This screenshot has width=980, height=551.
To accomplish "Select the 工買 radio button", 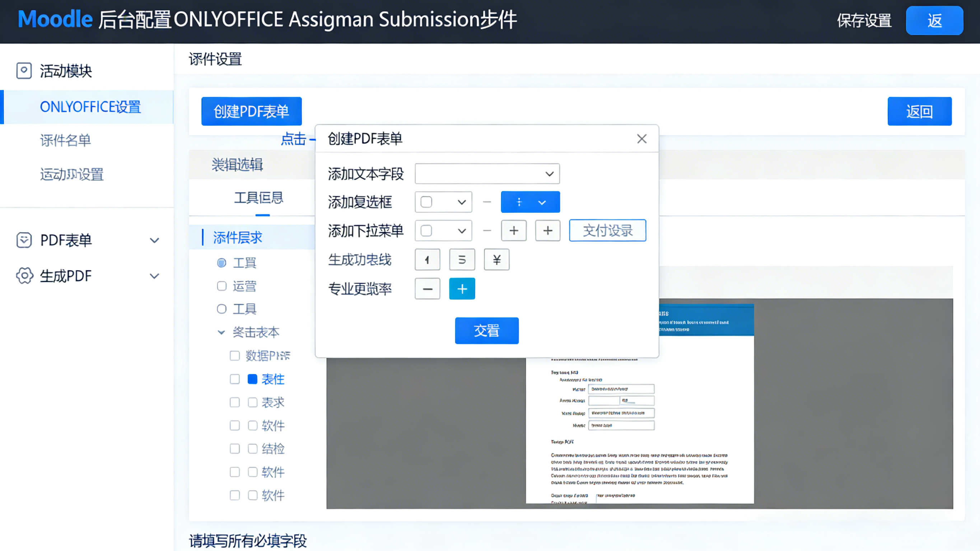I will coord(221,263).
